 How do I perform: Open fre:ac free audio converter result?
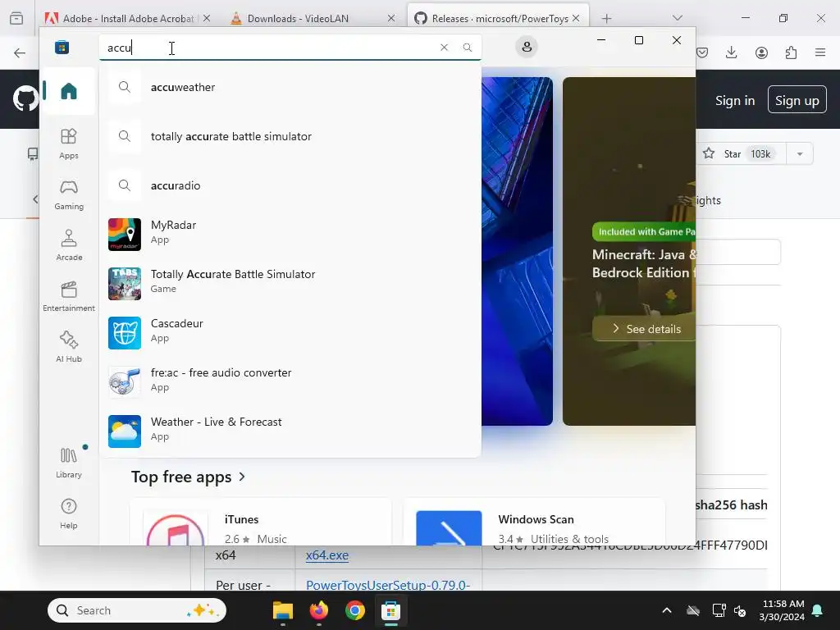click(x=290, y=381)
